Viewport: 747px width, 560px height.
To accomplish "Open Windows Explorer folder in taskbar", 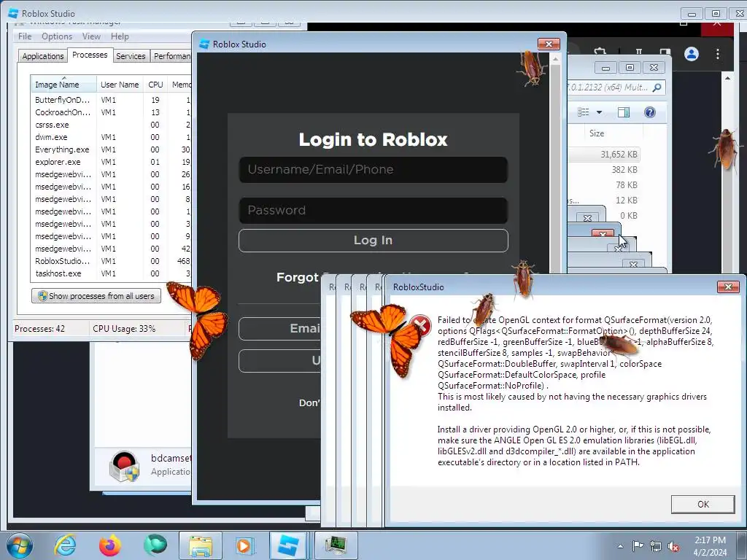I will pyautogui.click(x=201, y=545).
